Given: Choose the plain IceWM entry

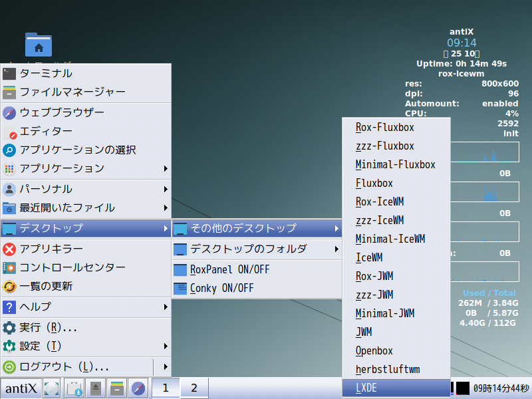Looking at the screenshot, I should coord(396,258).
